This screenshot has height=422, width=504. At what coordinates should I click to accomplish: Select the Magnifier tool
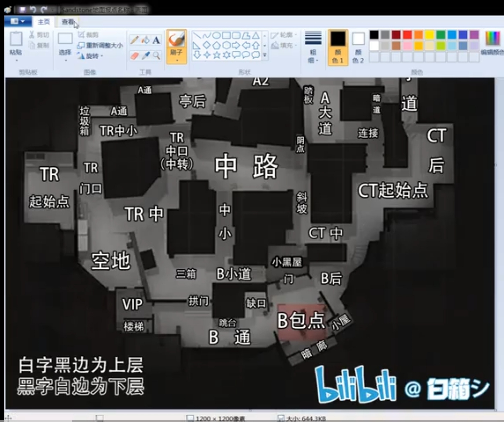coord(157,55)
